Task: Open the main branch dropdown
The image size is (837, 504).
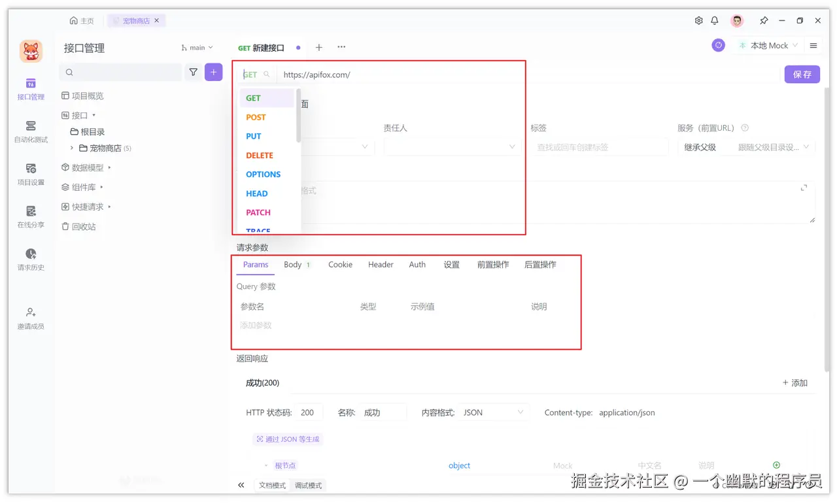Action: [x=197, y=48]
